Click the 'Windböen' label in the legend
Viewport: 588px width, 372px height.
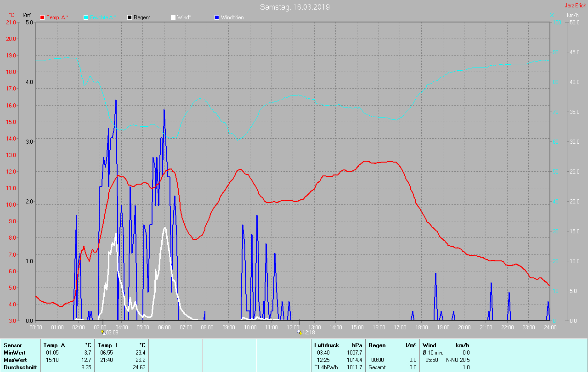(x=232, y=17)
